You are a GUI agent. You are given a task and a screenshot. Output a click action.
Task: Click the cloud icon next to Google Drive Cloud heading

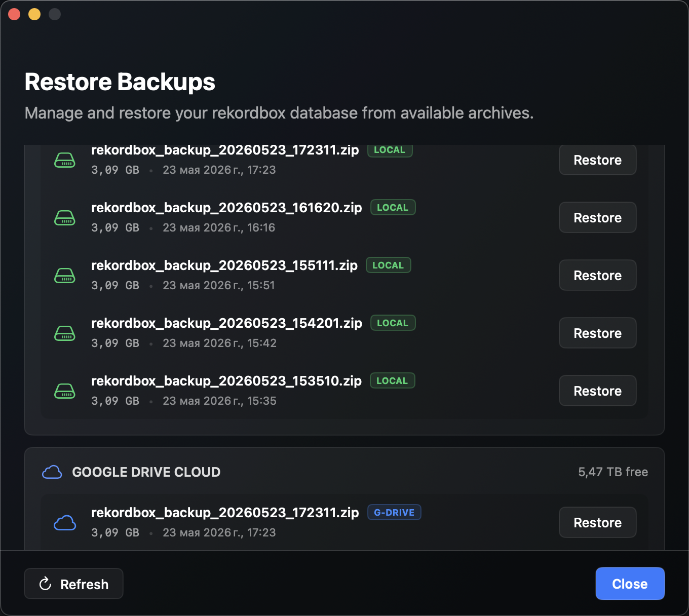[52, 472]
